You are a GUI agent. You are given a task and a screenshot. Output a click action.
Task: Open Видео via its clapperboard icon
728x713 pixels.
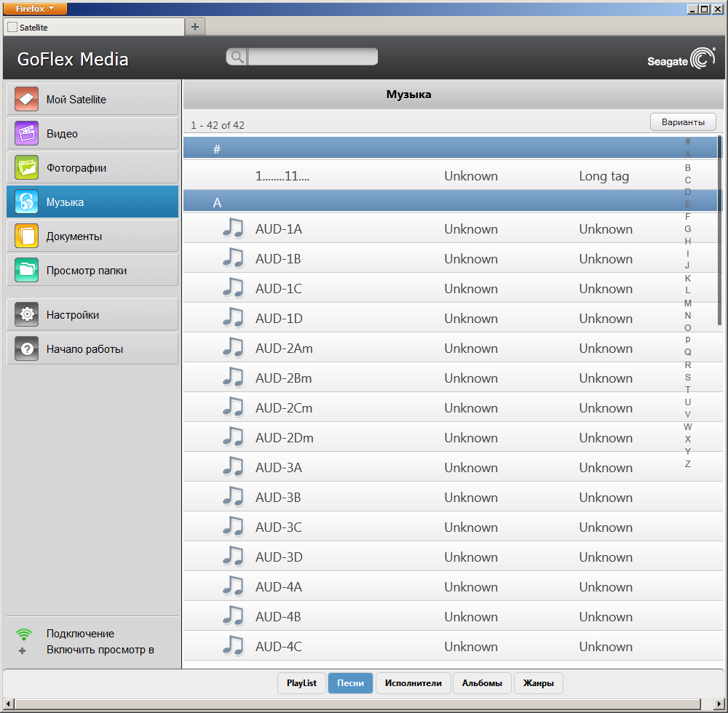[x=26, y=133]
